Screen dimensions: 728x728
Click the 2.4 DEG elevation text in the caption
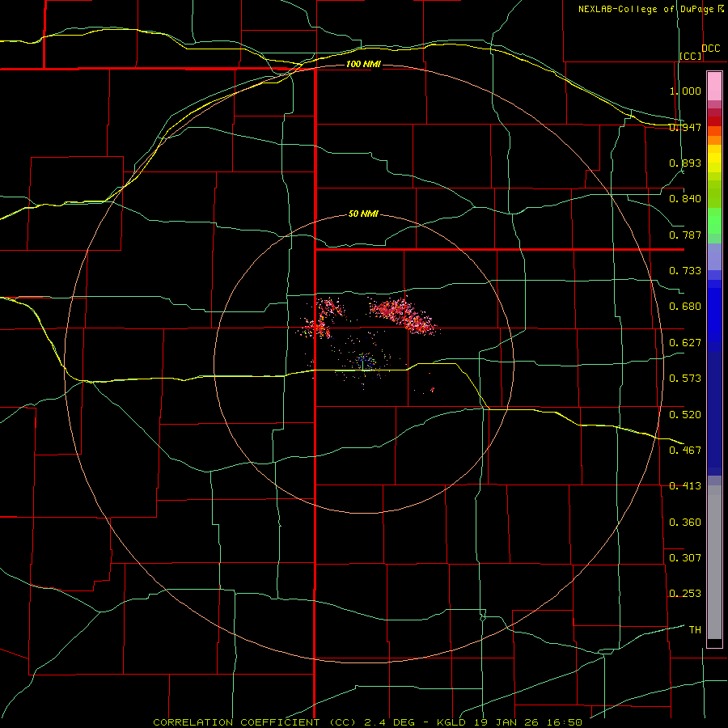389,722
